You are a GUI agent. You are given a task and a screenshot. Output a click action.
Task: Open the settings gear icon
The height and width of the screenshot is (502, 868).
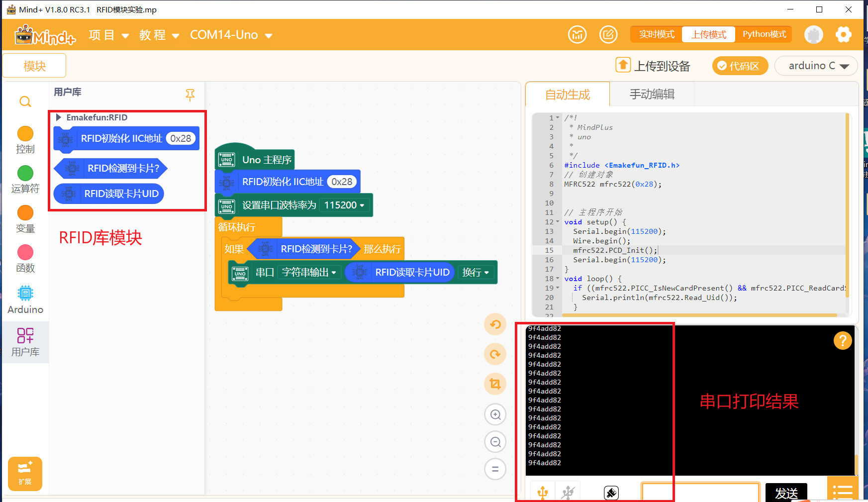843,35
